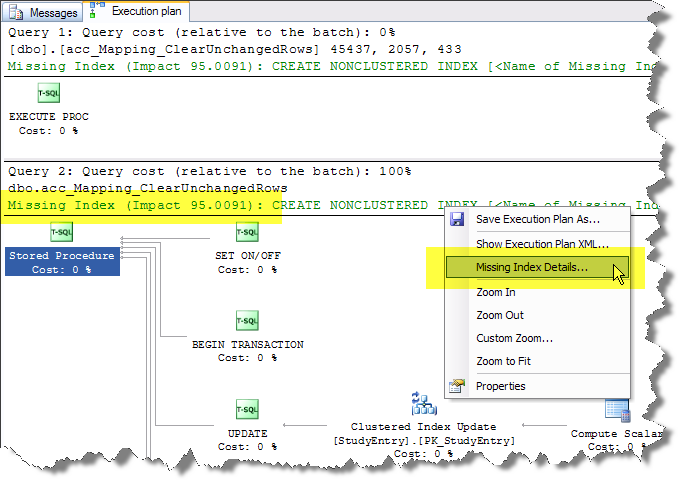
Task: Click the save disk icon in context menu
Action: (x=457, y=219)
